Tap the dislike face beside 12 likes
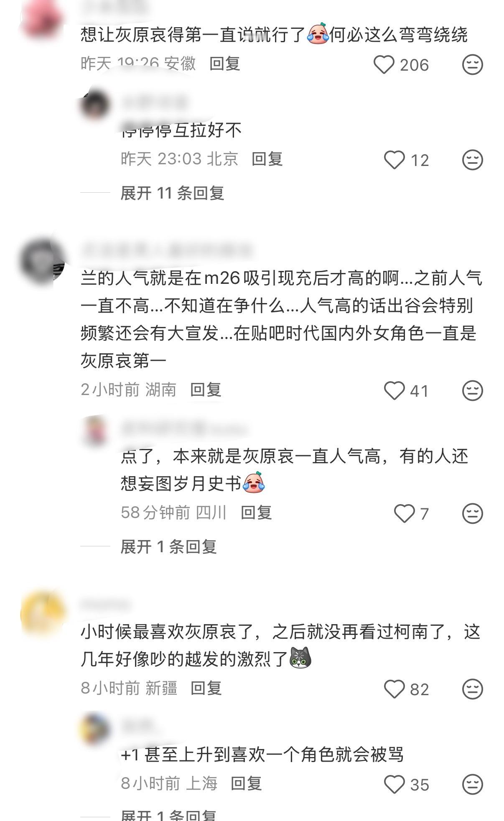This screenshot has height=821, width=504. pyautogui.click(x=472, y=160)
